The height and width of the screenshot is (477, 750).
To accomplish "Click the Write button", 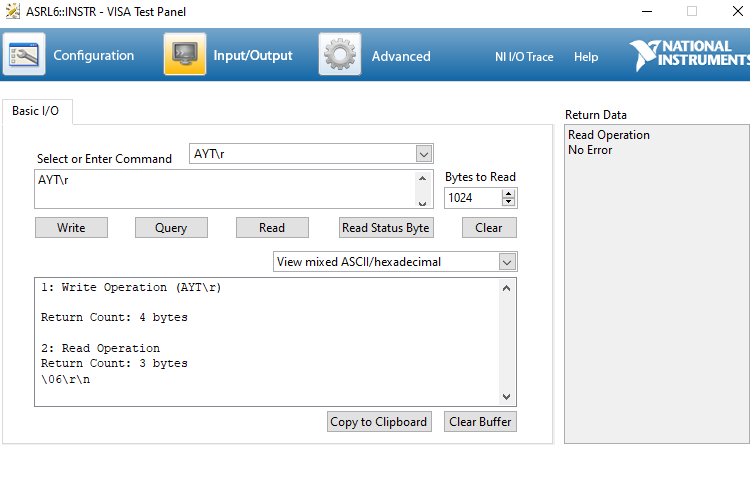I will (71, 228).
